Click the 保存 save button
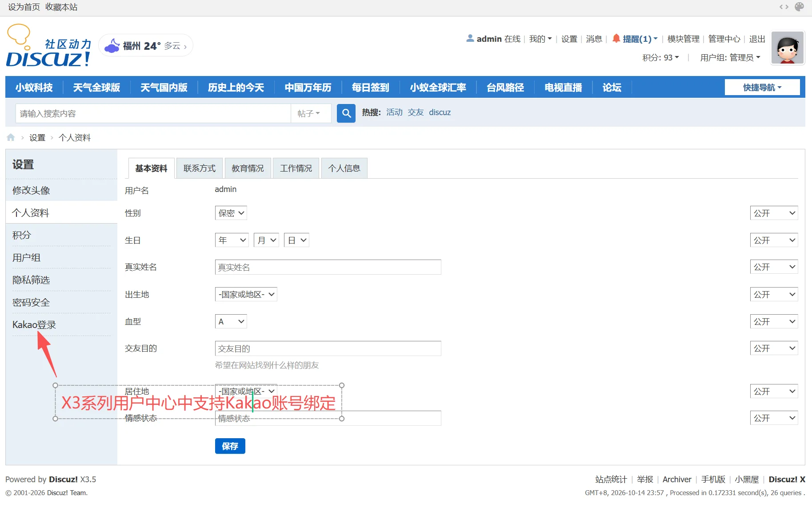 (x=230, y=446)
